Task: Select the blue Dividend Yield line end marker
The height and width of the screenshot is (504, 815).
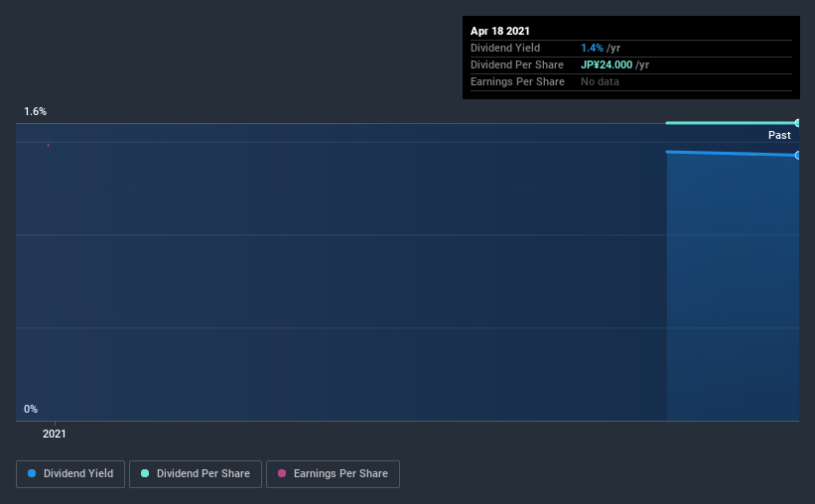Action: (797, 155)
